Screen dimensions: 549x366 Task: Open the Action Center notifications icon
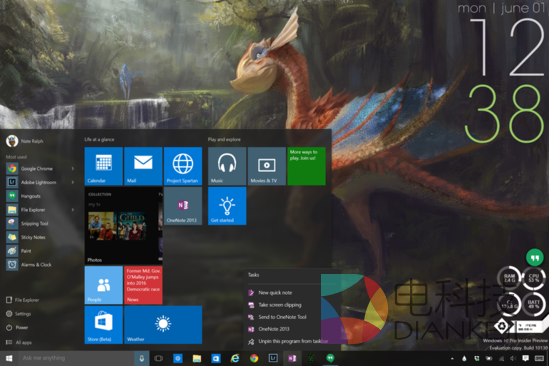[x=525, y=359]
